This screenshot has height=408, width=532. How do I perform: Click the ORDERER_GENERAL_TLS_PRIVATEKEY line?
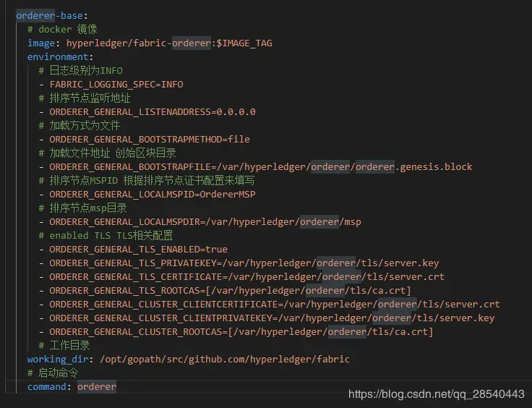pos(239,263)
